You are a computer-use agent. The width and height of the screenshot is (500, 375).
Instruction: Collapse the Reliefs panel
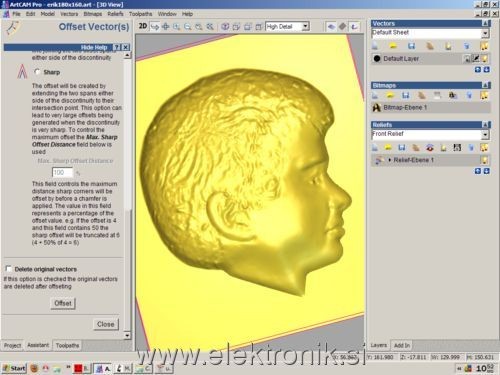[x=486, y=125]
